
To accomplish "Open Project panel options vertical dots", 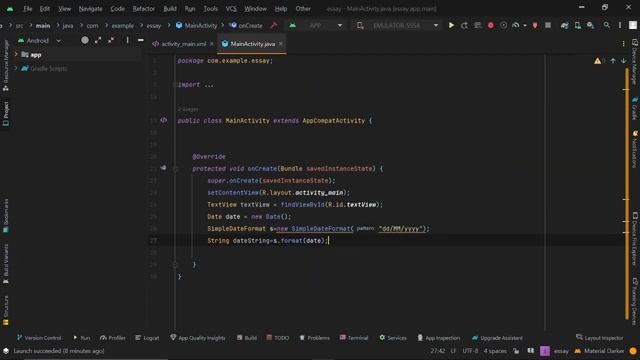I will click(x=127, y=40).
